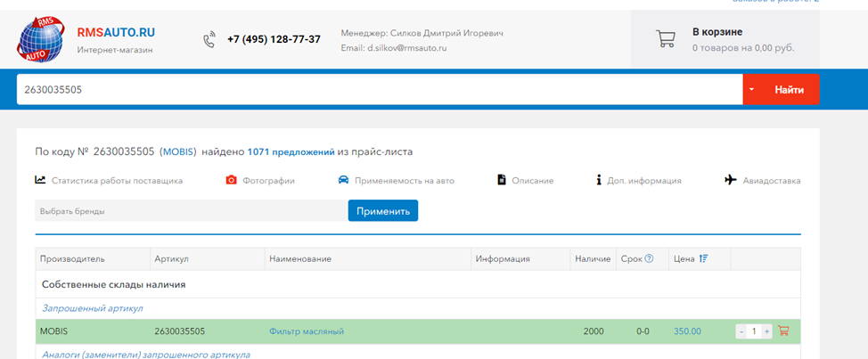Decrease quantity with minus button
Viewport: 868px width, 359px height.
741,331
